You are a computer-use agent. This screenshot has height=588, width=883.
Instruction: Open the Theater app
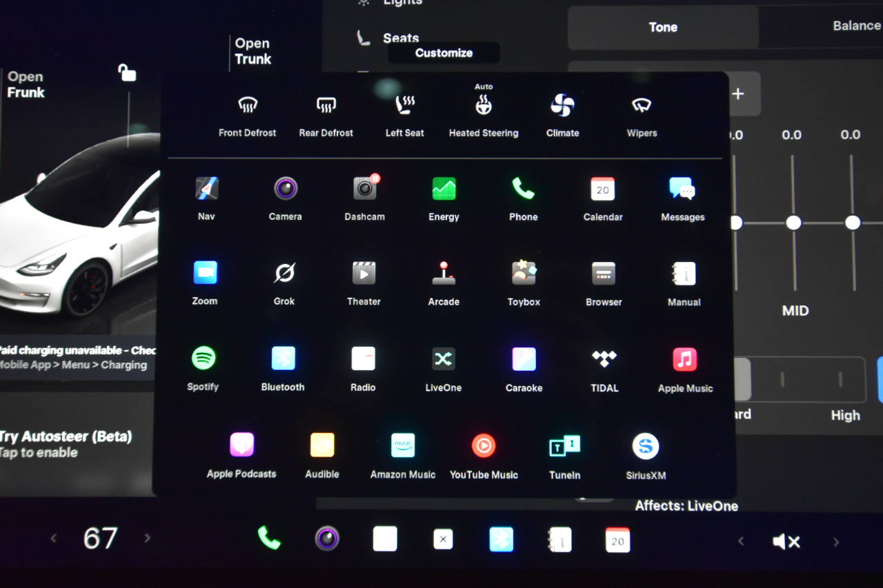[x=364, y=273]
